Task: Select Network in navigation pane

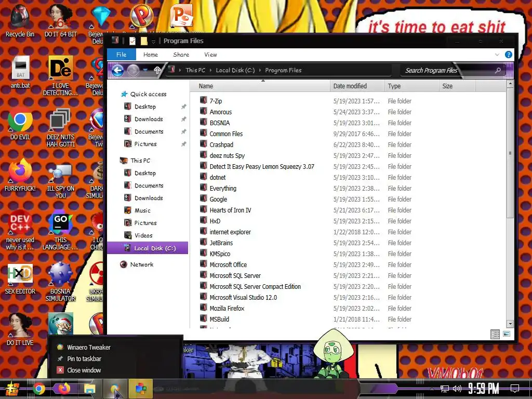Action: click(142, 264)
